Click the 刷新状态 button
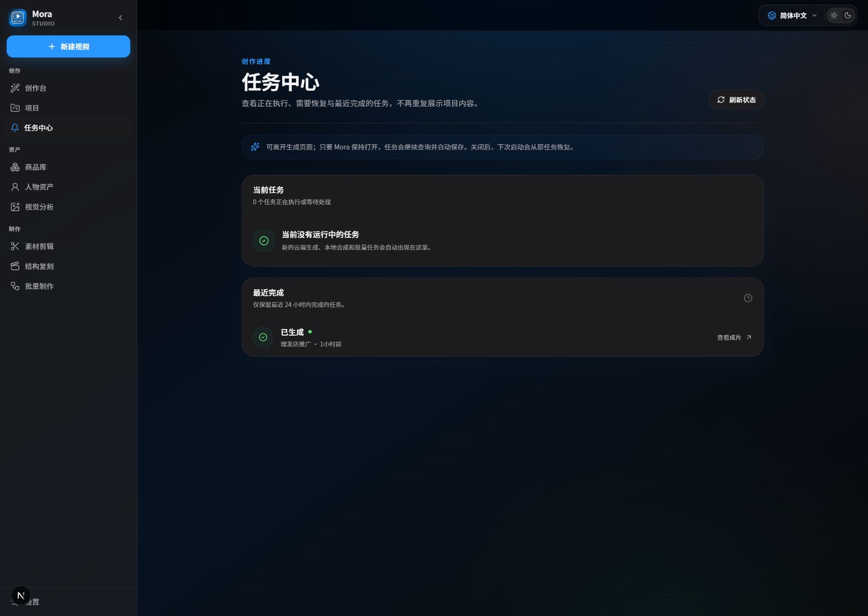The width and height of the screenshot is (868, 616). [x=736, y=100]
